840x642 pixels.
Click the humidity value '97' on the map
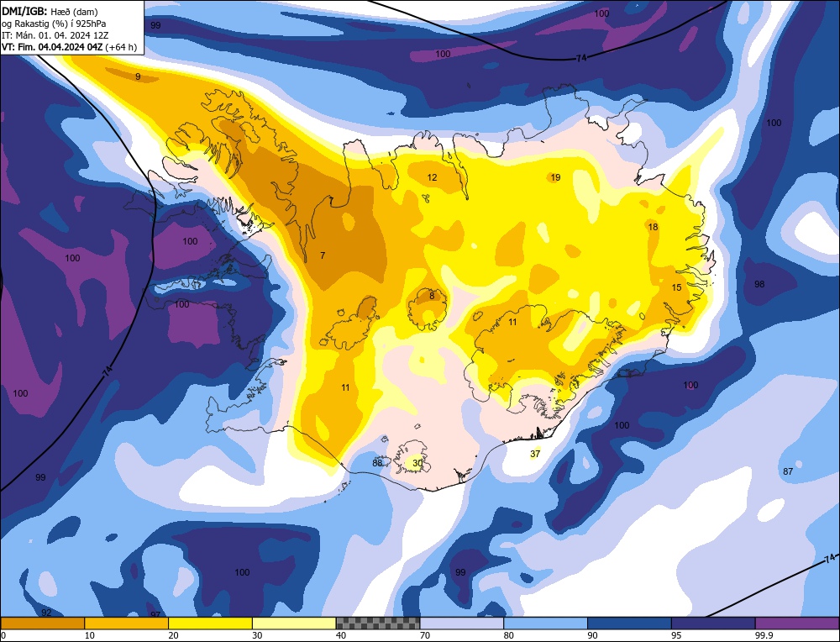[x=155, y=614]
